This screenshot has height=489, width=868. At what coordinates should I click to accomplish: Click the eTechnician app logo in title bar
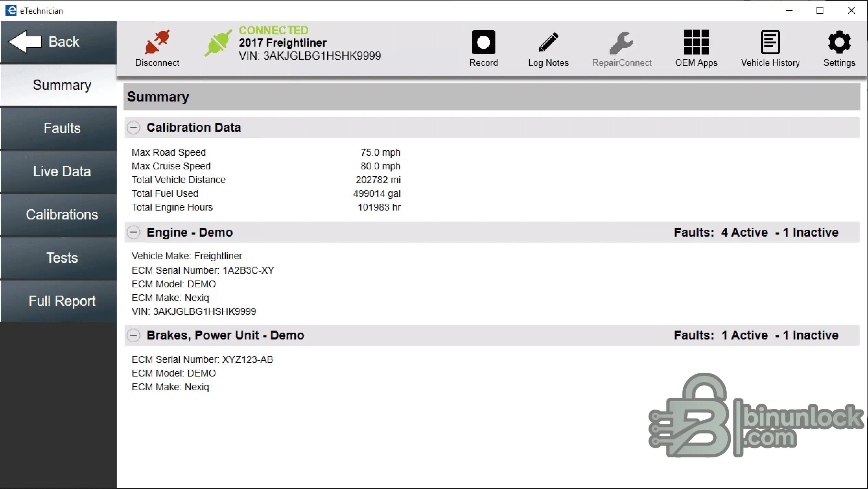tap(11, 10)
